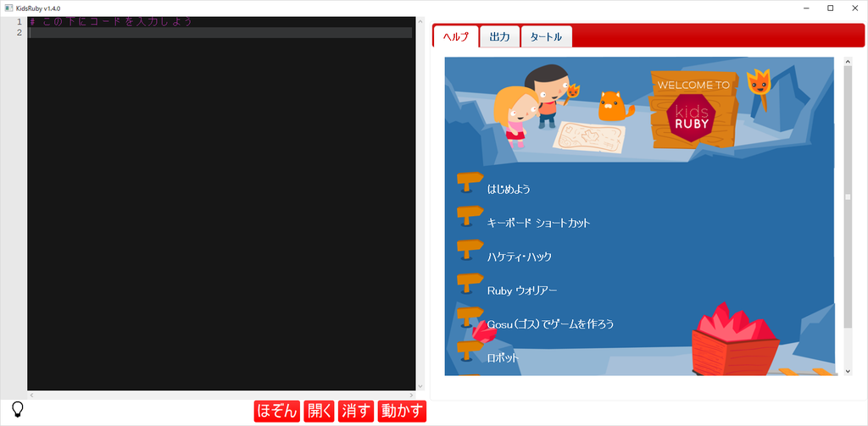Image resolution: width=868 pixels, height=426 pixels.
Task: Click line number 1 in the gutter
Action: (19, 21)
